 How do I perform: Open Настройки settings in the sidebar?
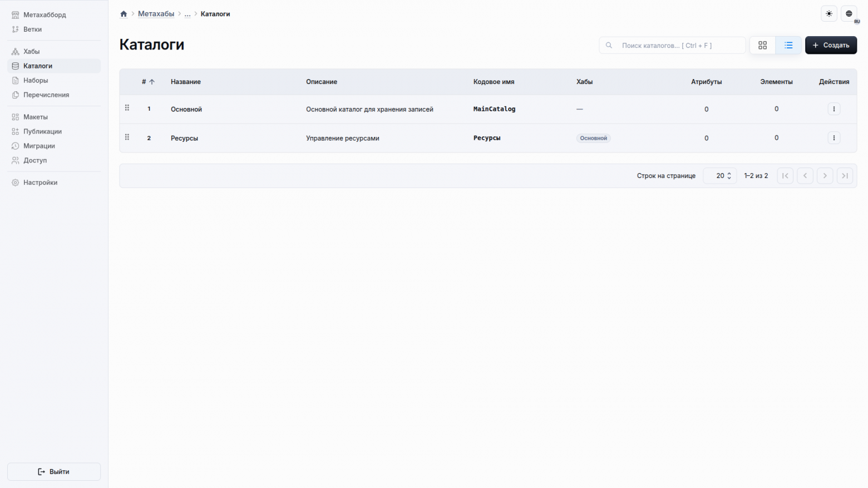pos(40,183)
